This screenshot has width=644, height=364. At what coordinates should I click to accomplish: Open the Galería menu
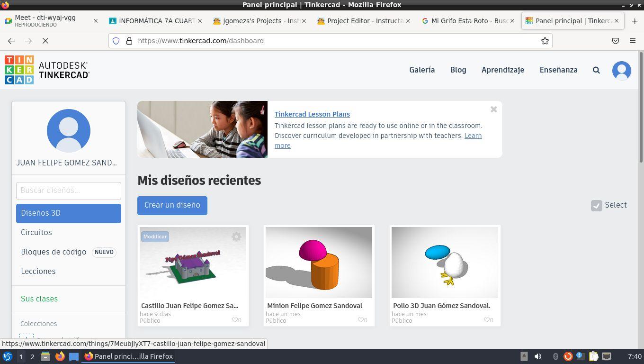click(422, 70)
